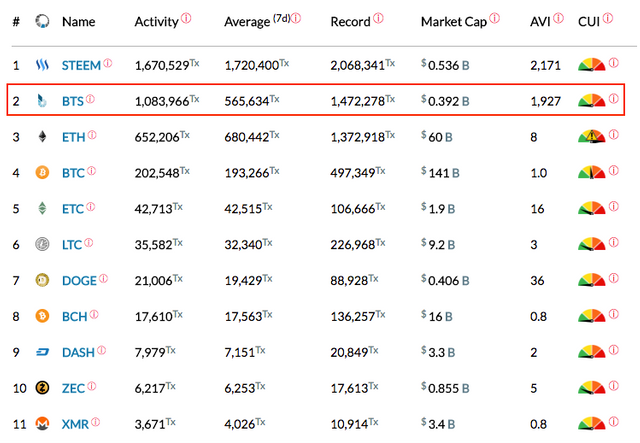
Task: Select market cap $0.406 B
Action: (x=445, y=281)
